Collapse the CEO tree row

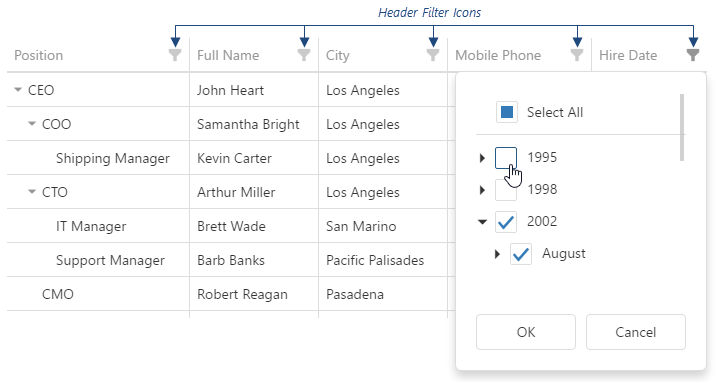click(18, 90)
